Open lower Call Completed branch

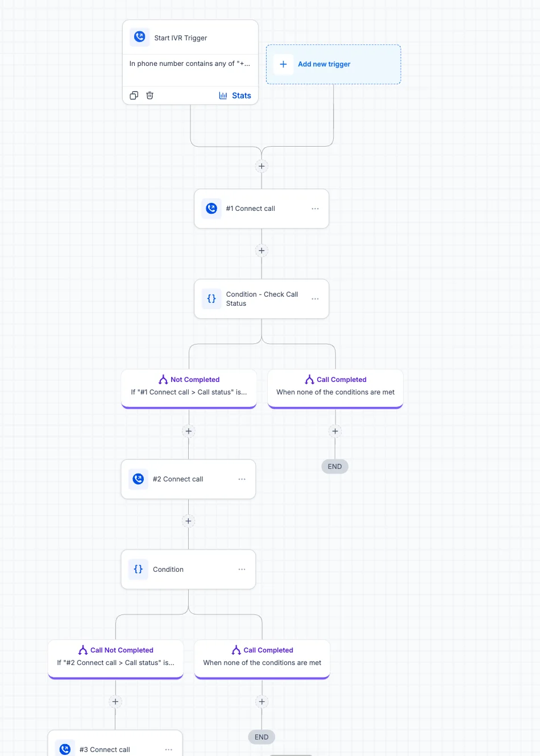pos(262,659)
